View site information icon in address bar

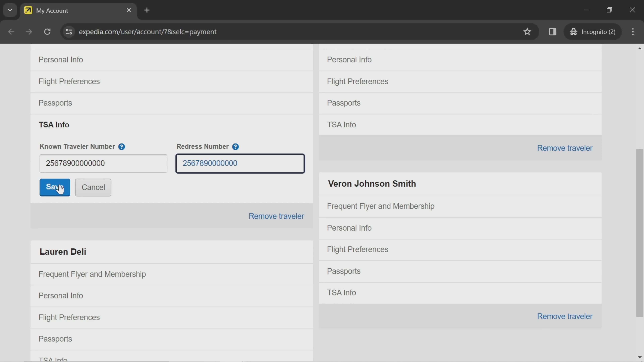(x=69, y=32)
